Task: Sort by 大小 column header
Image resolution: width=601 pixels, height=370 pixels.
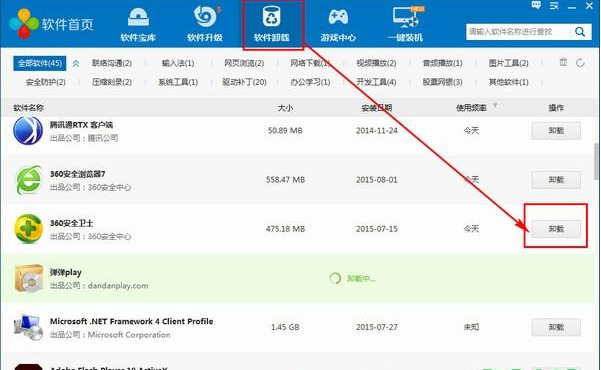Action: point(285,108)
